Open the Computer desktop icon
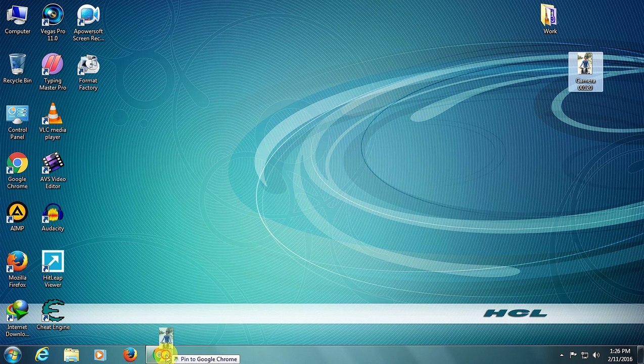 click(x=17, y=20)
